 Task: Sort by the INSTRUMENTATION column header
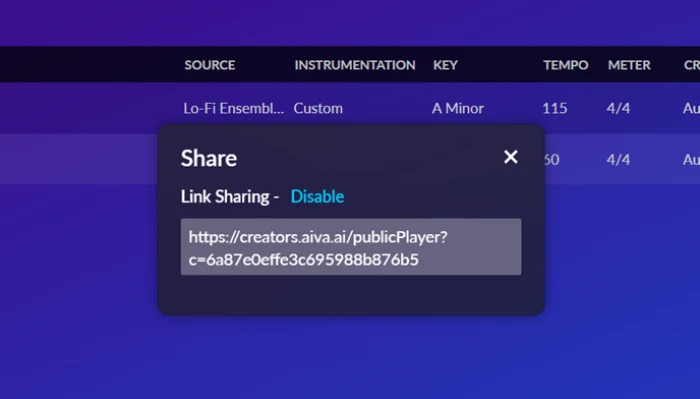(x=355, y=65)
